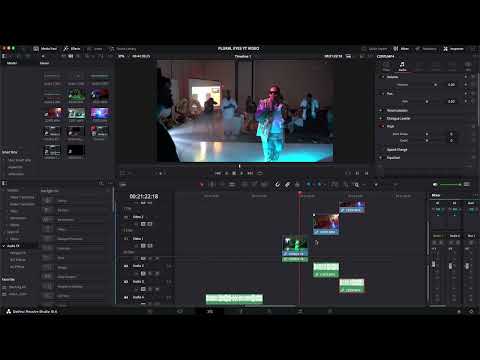
Task: Click the blue Marker icon
Action: click(319, 184)
